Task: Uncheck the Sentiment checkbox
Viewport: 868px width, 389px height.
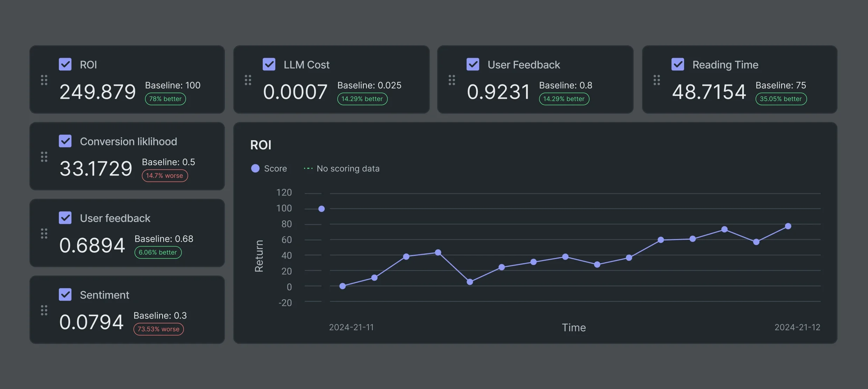Action: [x=65, y=294]
